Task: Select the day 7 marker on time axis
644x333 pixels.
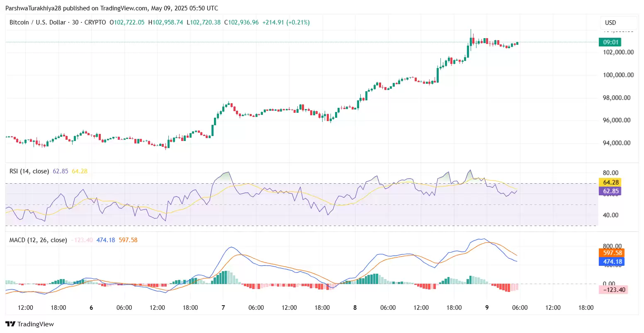Action: (223, 308)
